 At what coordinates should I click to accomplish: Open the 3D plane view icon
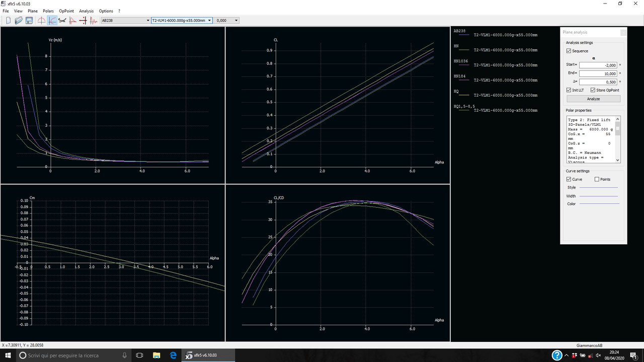tap(62, 21)
